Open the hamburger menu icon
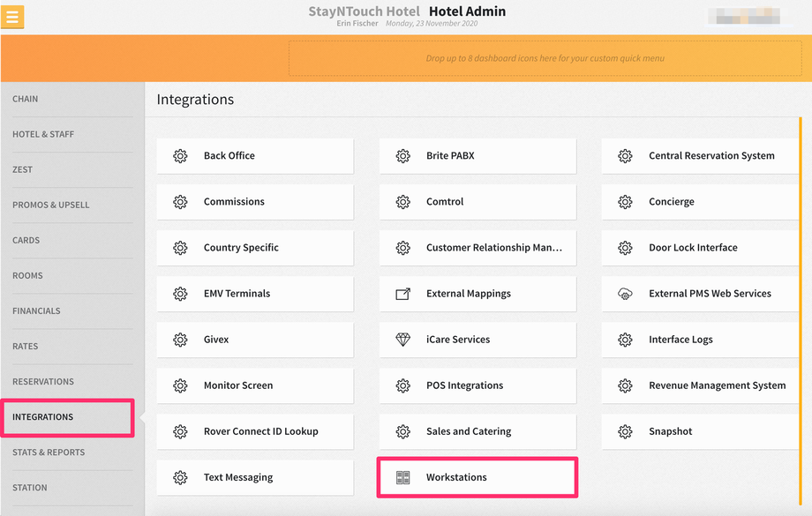The image size is (812, 516). pyautogui.click(x=12, y=17)
